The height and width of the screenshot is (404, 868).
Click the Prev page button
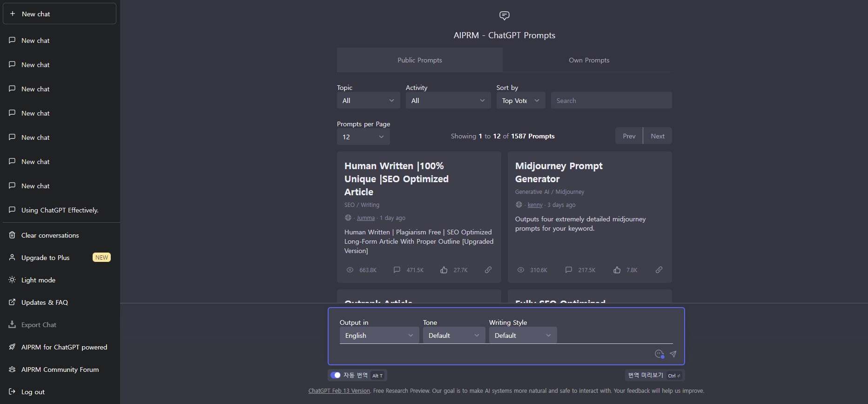click(629, 136)
